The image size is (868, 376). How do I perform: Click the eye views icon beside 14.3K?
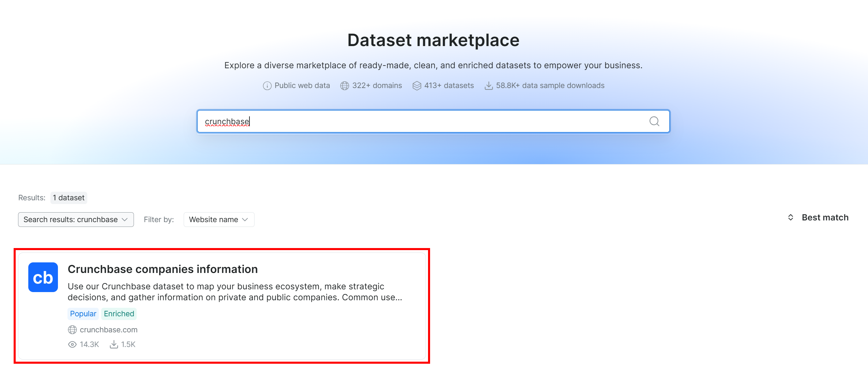click(x=72, y=344)
